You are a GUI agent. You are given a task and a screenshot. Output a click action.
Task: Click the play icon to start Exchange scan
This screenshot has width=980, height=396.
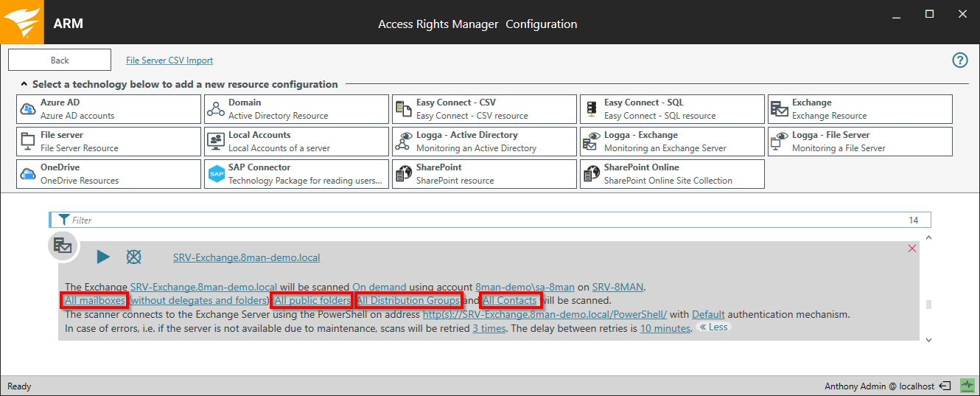click(103, 257)
